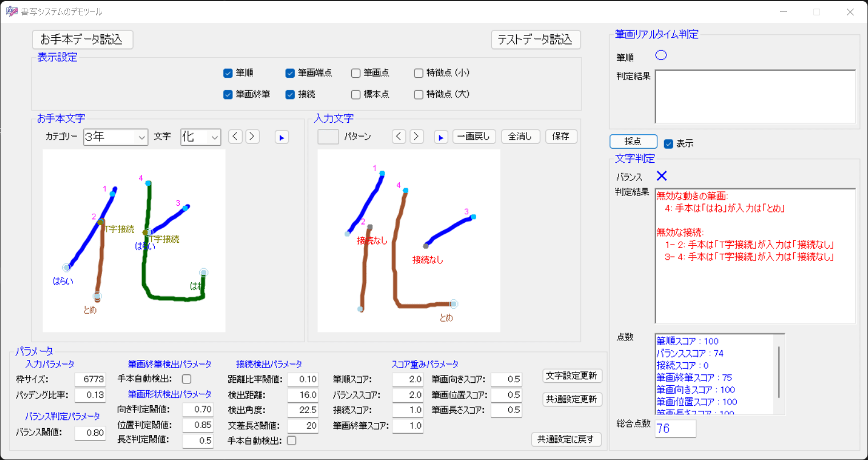Click the app icon in title bar
868x460 pixels.
click(x=11, y=11)
